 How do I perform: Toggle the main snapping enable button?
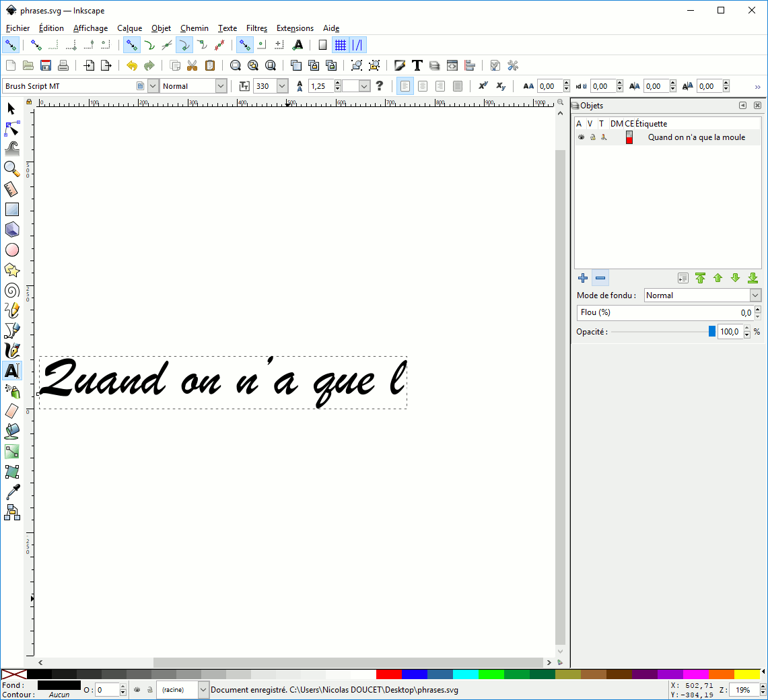point(11,45)
